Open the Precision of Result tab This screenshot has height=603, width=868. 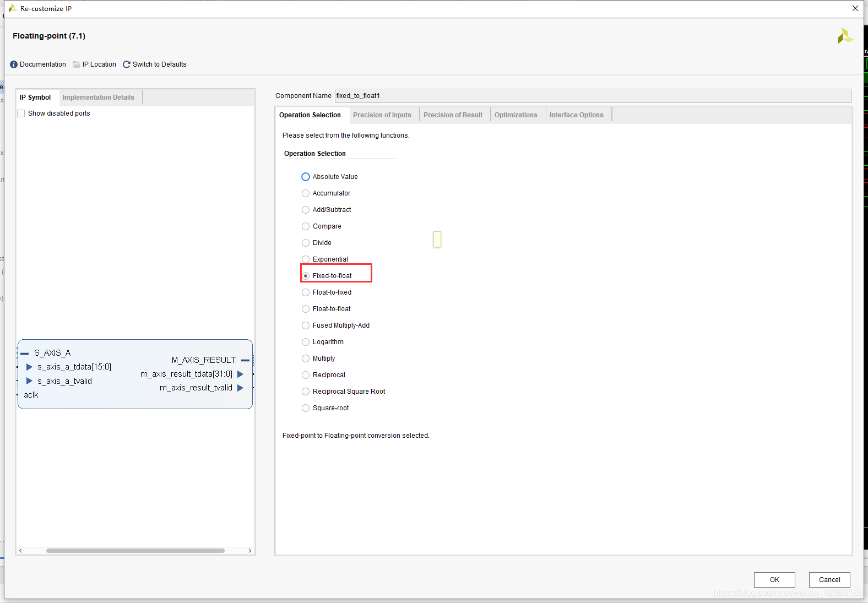tap(453, 115)
